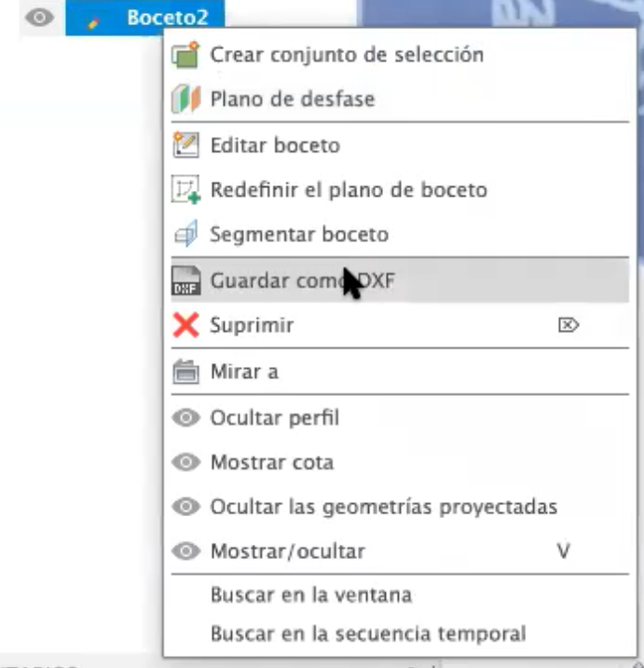Choose Mostrar/ocultar from the context menu
The width and height of the screenshot is (644, 668).
point(287,552)
